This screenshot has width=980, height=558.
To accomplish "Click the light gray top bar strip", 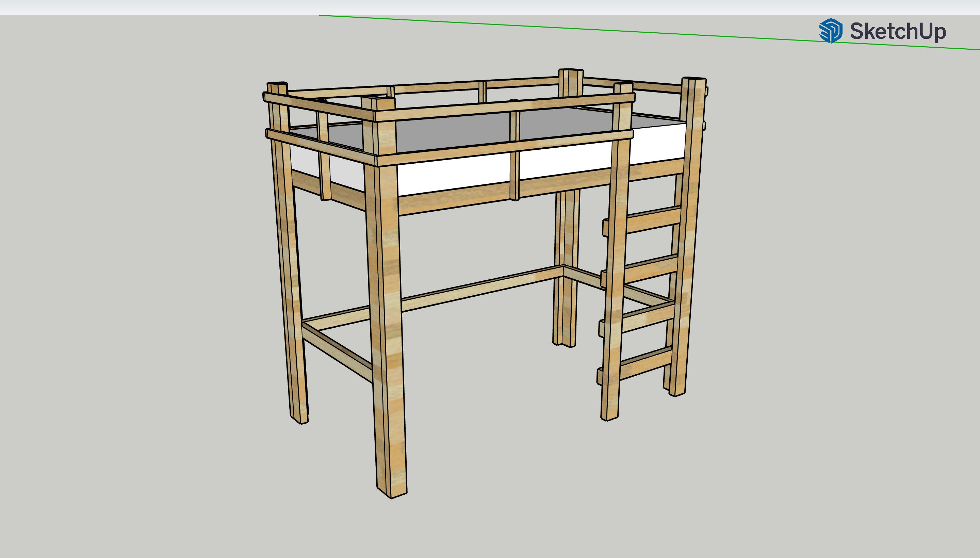I will click(x=490, y=8).
